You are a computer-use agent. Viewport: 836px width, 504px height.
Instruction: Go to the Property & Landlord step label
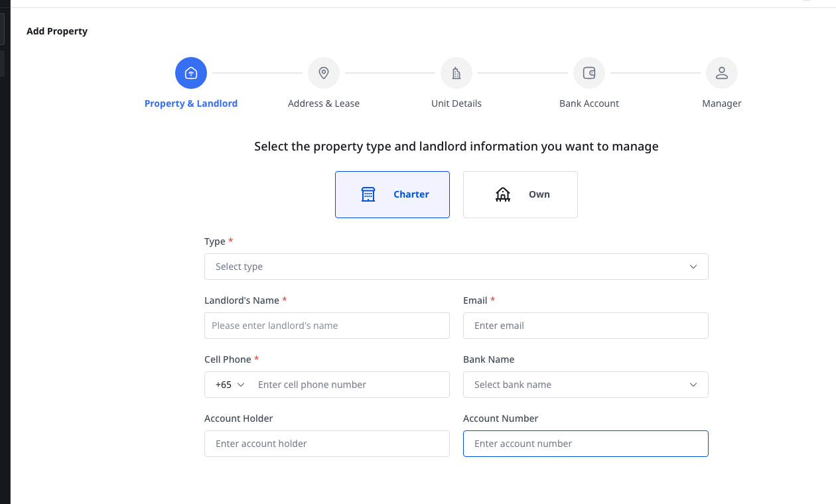coord(191,103)
